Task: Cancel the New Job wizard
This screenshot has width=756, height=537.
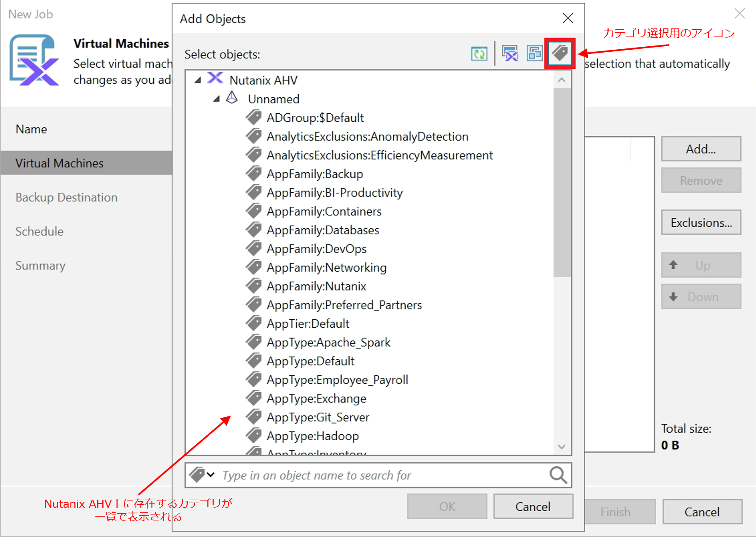Action: [x=702, y=512]
